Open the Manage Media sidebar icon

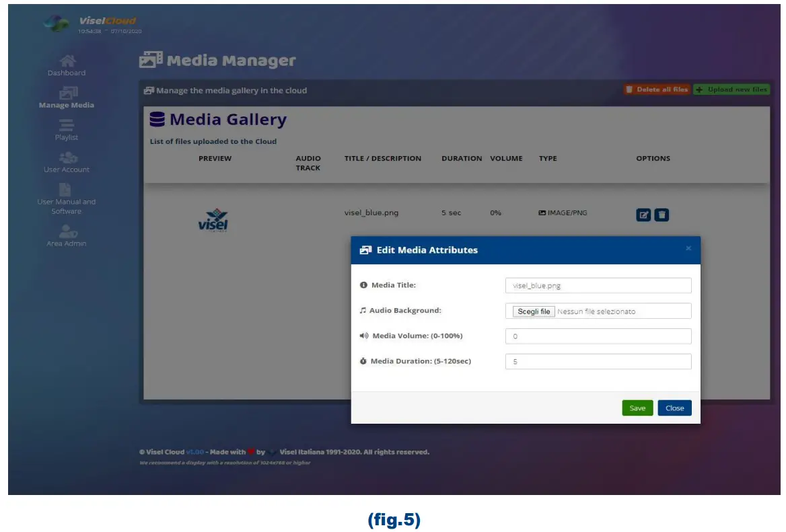67,92
